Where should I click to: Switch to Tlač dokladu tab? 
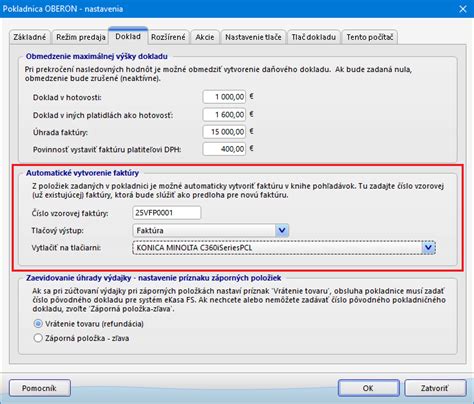click(313, 37)
